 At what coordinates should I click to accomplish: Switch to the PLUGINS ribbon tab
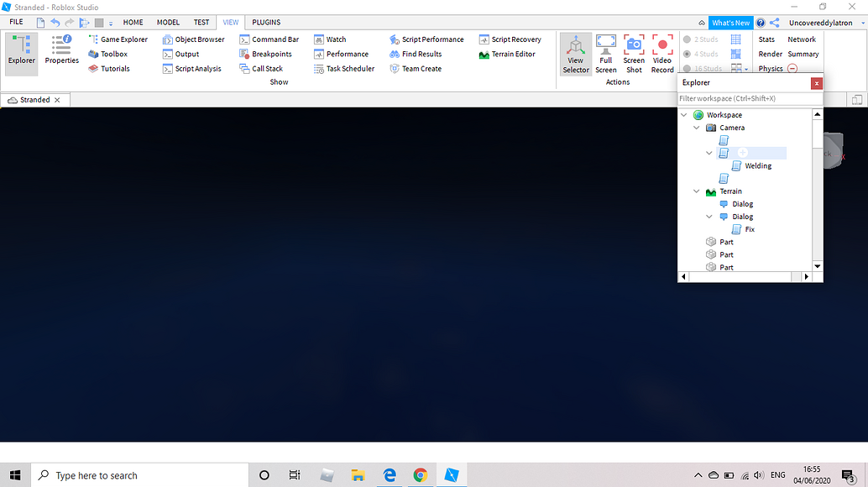click(266, 22)
